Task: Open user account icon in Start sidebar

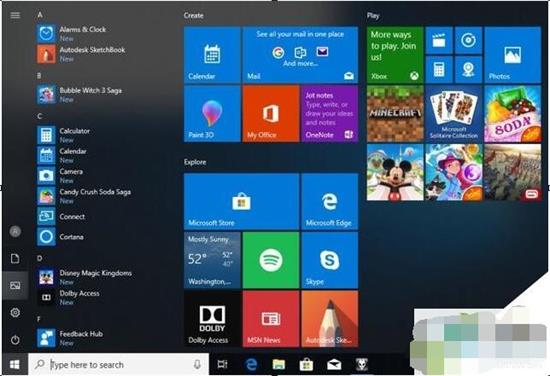Action: pyautogui.click(x=15, y=231)
